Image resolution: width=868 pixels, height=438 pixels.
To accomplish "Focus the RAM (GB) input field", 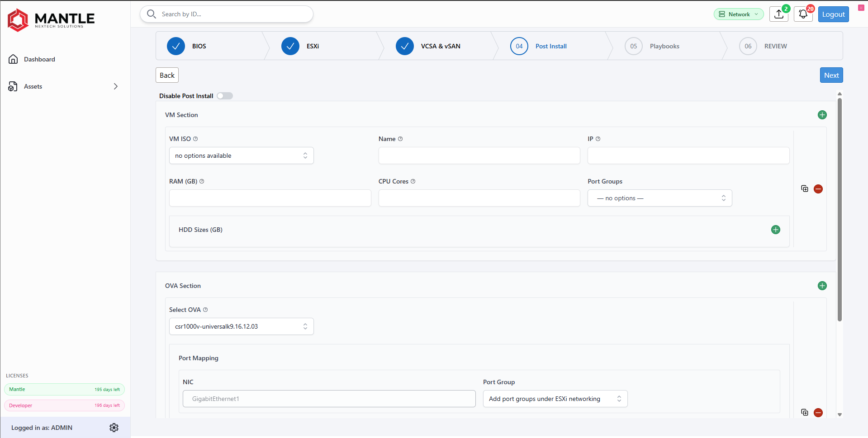I will [270, 198].
